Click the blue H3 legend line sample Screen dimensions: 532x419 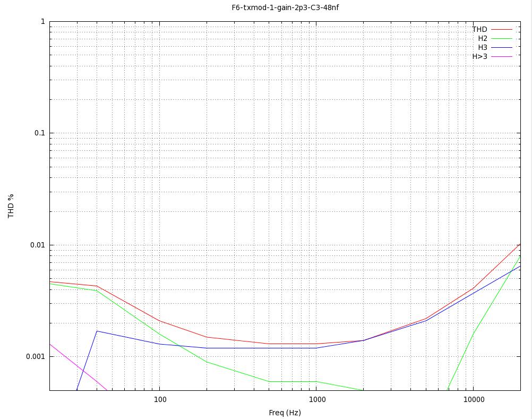coord(501,47)
